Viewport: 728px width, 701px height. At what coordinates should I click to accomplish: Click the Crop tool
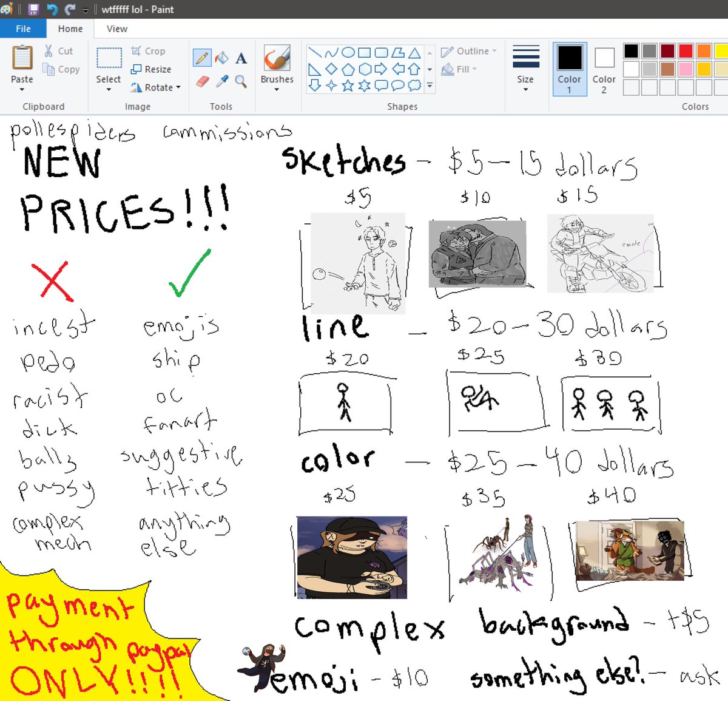[148, 51]
